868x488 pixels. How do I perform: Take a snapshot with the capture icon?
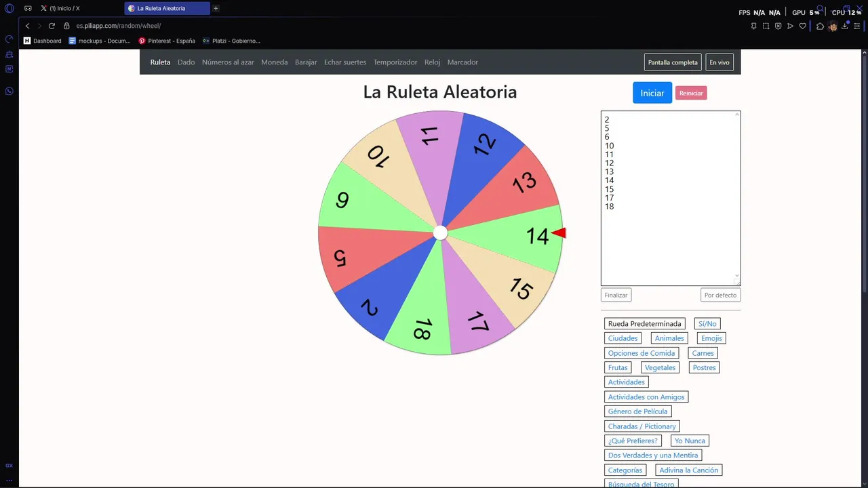point(766,26)
